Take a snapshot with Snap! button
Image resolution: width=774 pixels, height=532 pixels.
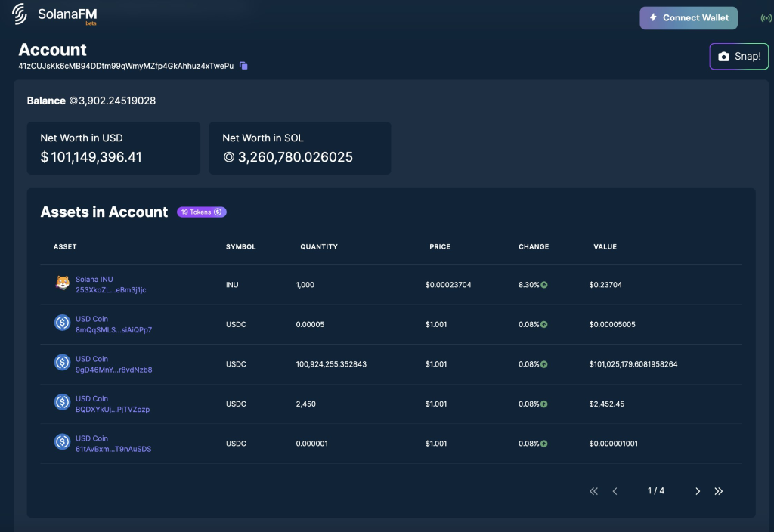click(x=739, y=56)
